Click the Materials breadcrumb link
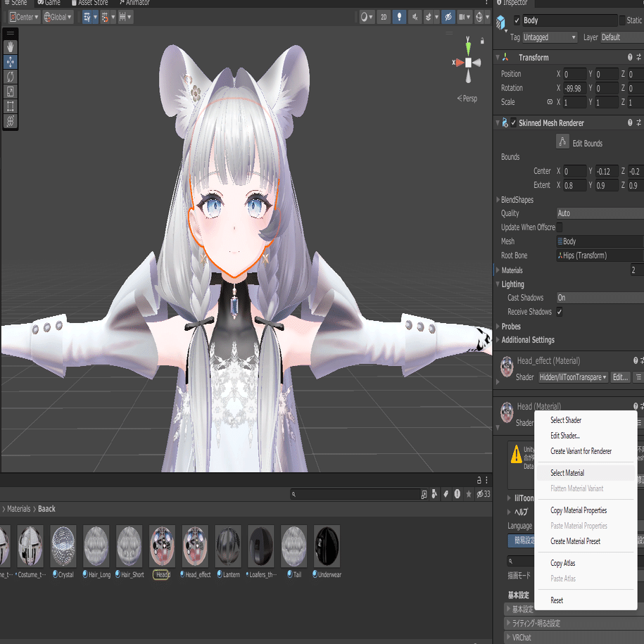Viewport: 644px width, 644px height. tap(19, 509)
